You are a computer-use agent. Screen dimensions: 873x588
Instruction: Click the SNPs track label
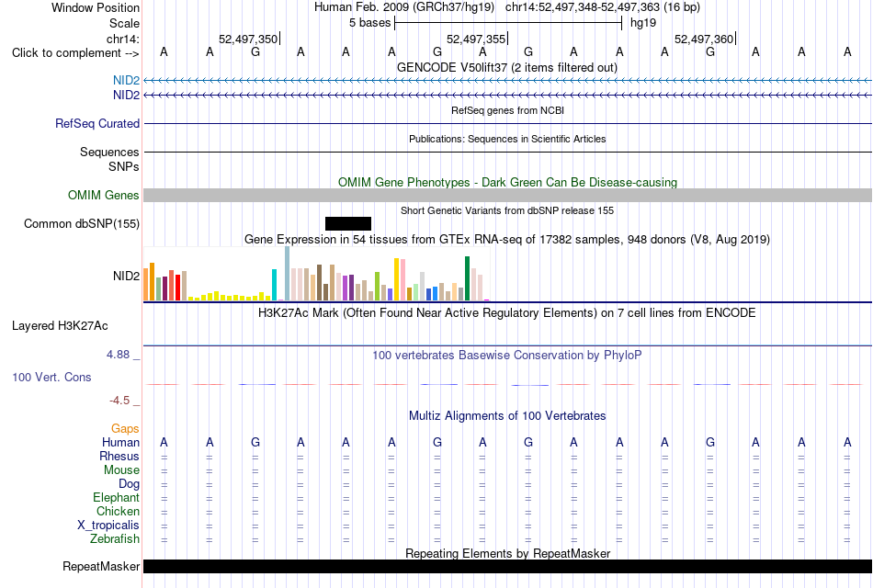[x=124, y=166]
